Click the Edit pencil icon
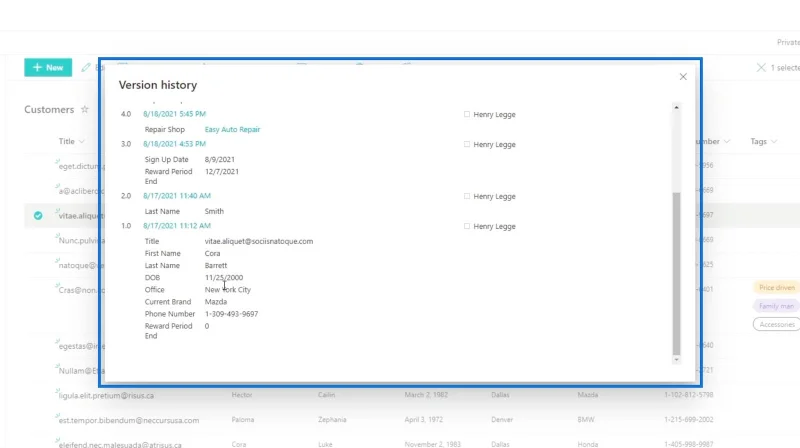800x448 pixels. click(x=86, y=67)
